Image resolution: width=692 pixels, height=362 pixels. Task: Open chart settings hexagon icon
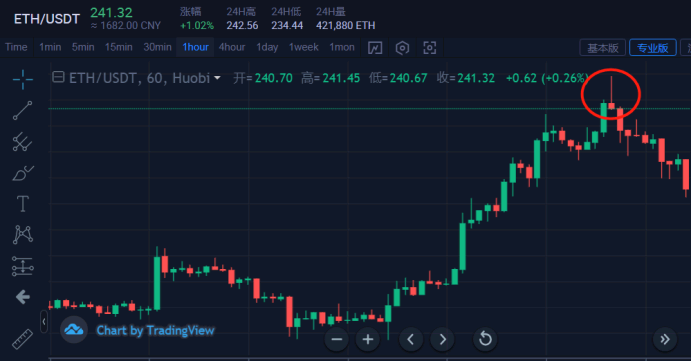click(x=402, y=48)
